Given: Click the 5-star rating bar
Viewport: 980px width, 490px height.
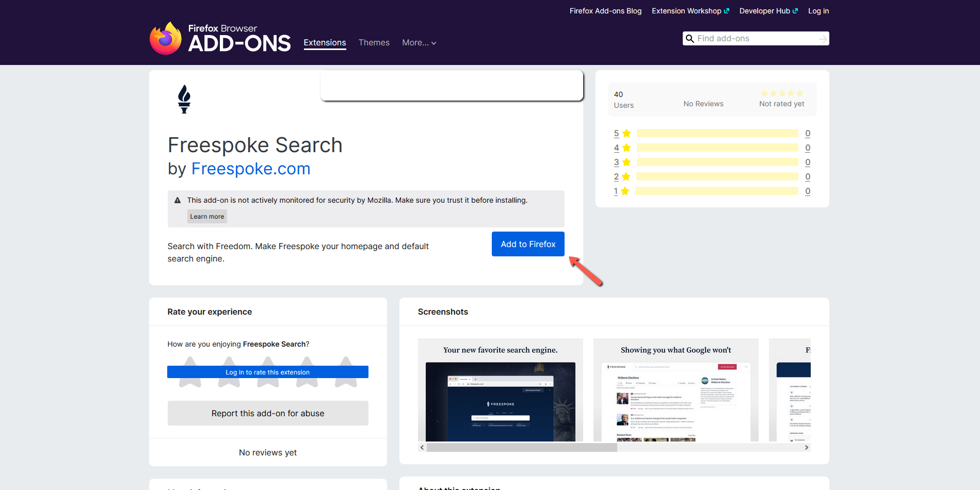Looking at the screenshot, I should click(717, 133).
